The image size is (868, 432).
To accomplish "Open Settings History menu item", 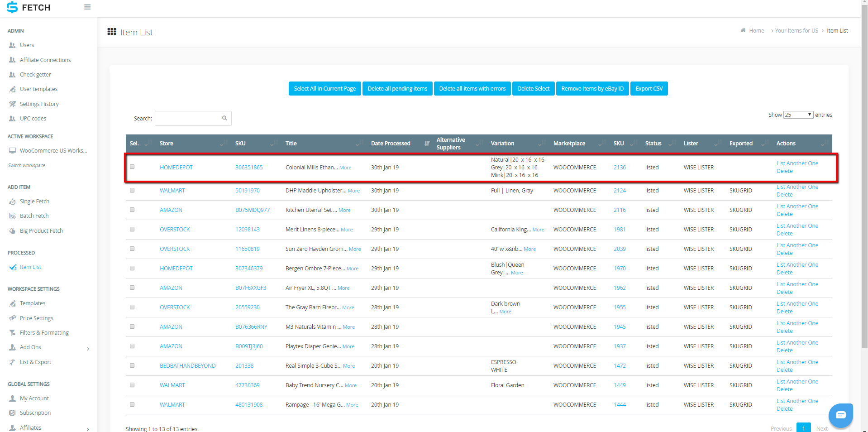I will click(39, 104).
